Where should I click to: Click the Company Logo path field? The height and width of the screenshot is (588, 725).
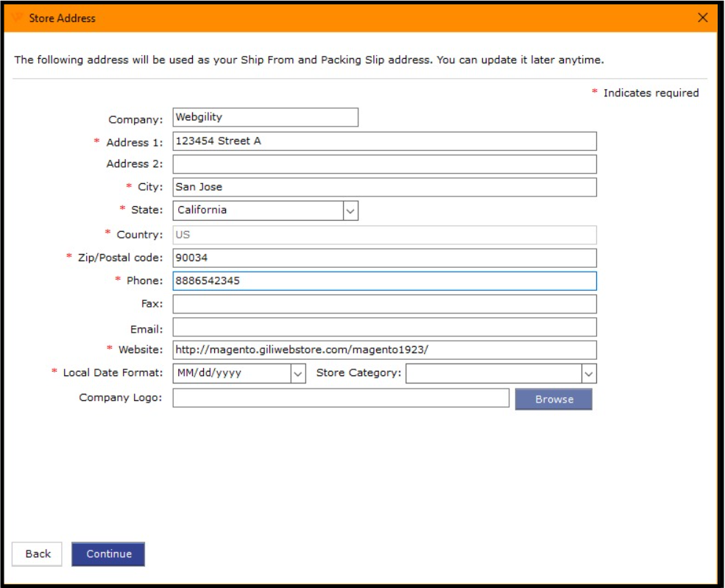340,398
